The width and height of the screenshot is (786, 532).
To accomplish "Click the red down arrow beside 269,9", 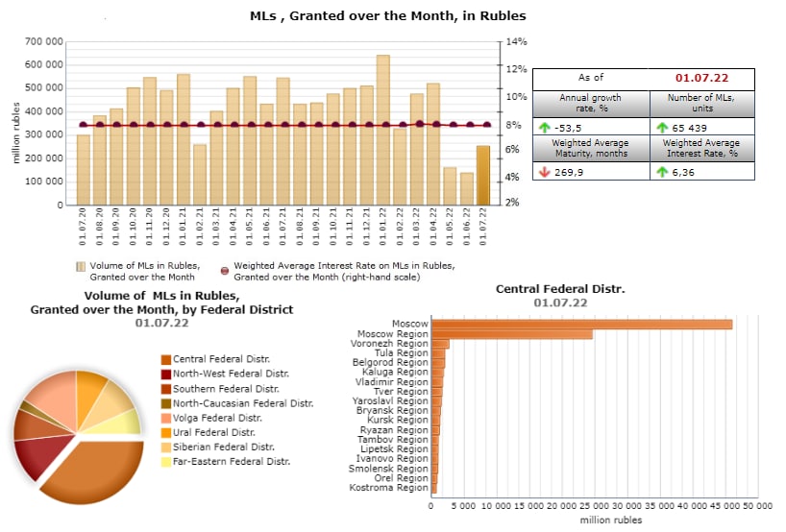I will [544, 172].
